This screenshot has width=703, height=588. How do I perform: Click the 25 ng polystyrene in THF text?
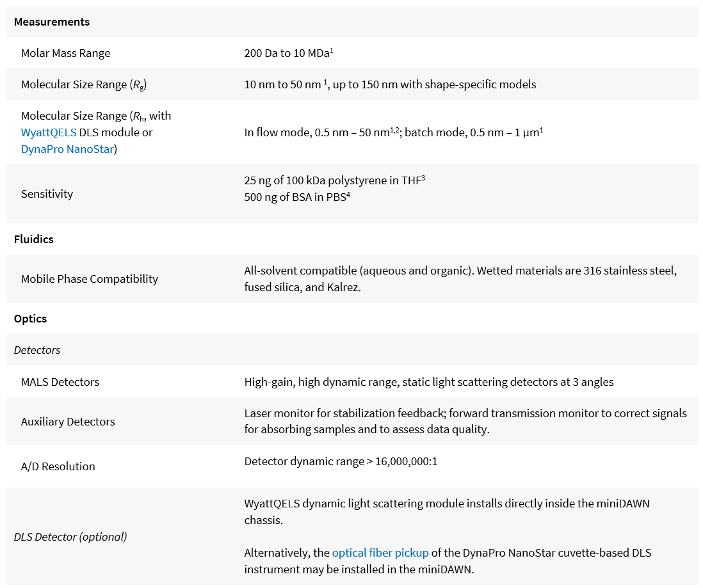334,181
